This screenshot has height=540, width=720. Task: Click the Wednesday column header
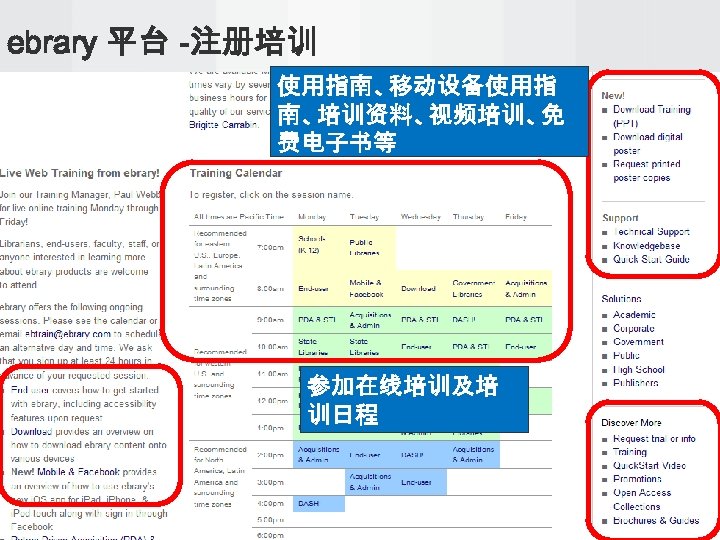[x=421, y=217]
